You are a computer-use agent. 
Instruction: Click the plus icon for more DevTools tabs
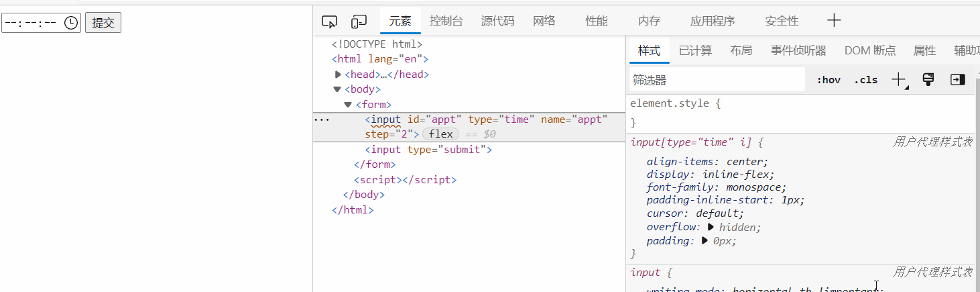point(834,21)
